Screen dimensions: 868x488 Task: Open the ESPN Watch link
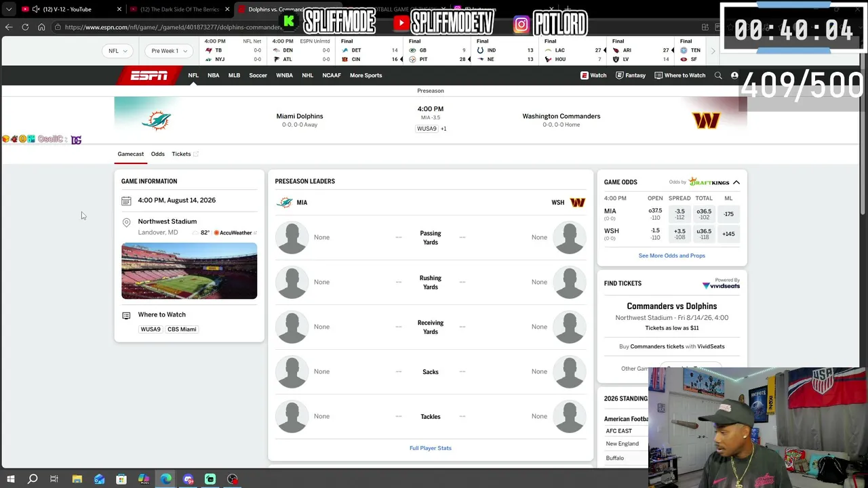pos(593,75)
